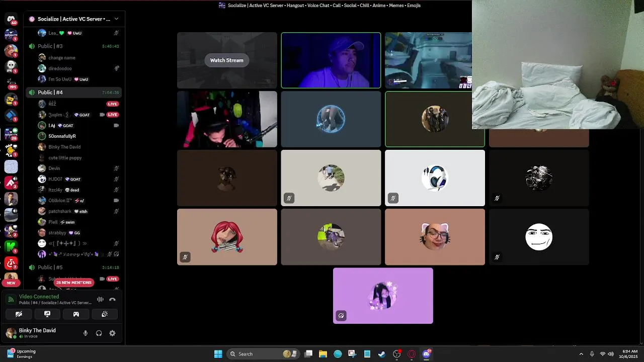This screenshot has width=644, height=362.
Task: Open Binky The David user profile
Action: 38,333
